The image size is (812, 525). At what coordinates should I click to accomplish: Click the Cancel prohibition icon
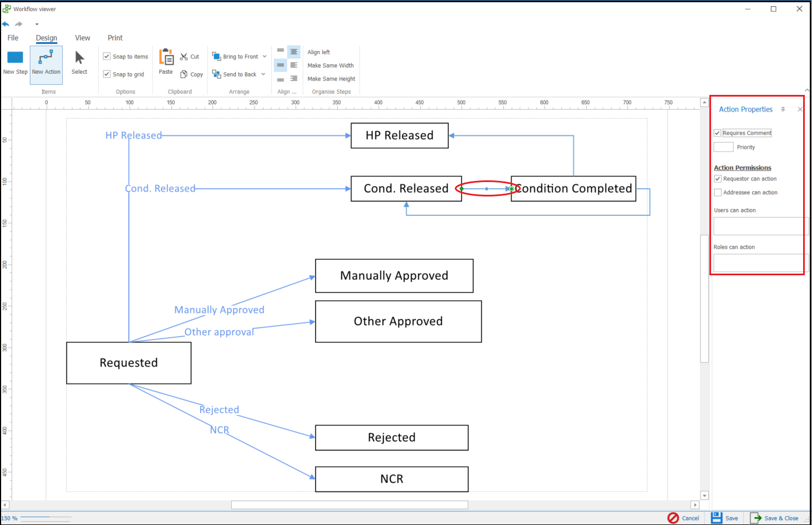[673, 518]
